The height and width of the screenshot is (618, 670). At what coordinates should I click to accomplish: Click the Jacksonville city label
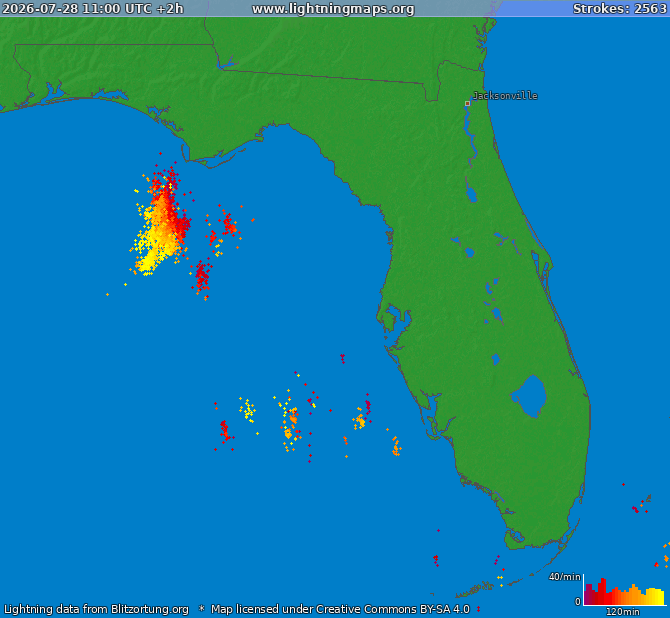505,96
